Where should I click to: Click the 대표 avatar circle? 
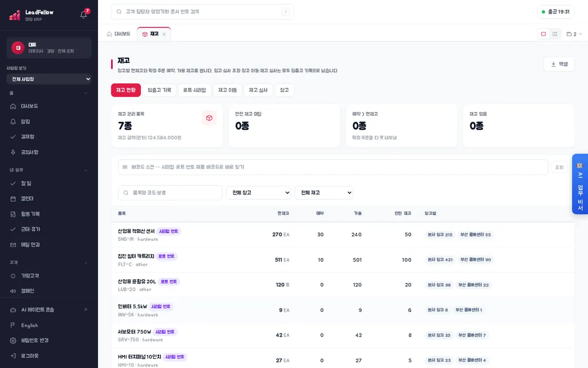(18, 48)
